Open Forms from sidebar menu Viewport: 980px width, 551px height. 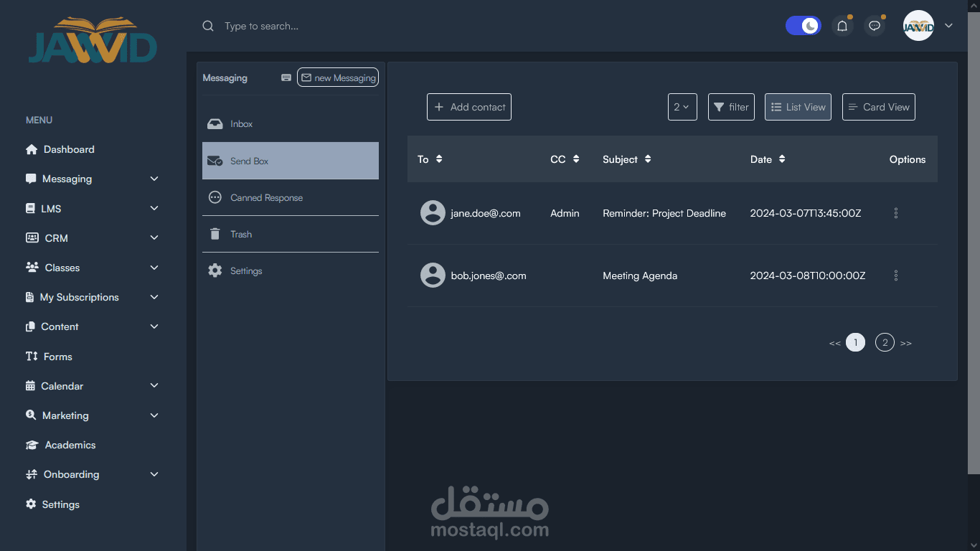(x=57, y=357)
